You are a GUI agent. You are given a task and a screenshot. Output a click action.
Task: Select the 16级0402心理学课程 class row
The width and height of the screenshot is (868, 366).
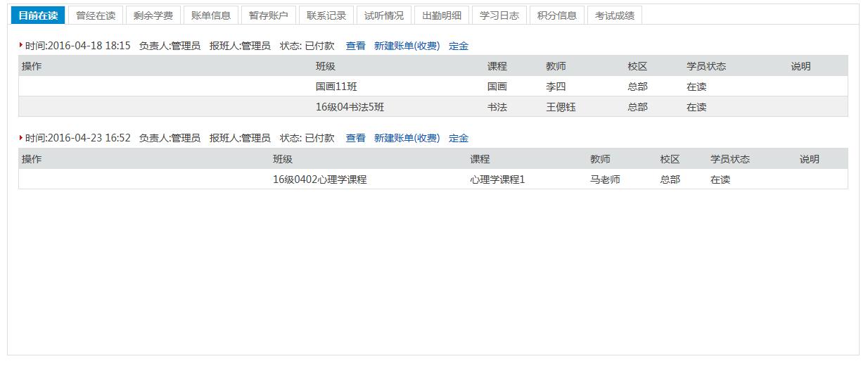coord(320,179)
